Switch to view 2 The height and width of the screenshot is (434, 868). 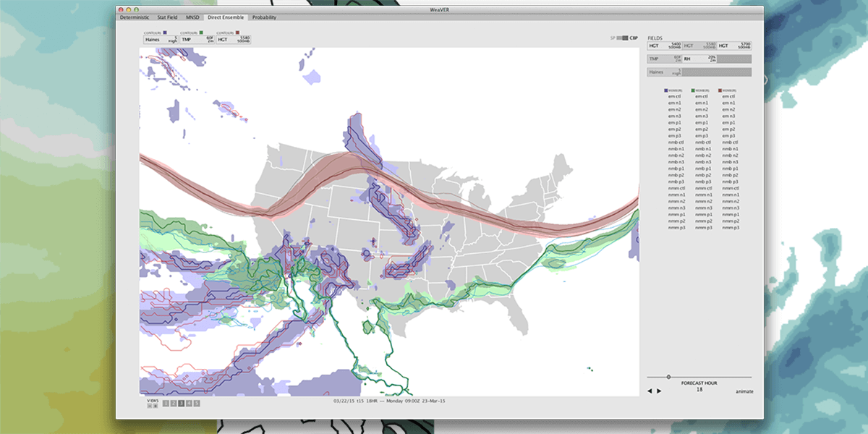pos(174,403)
